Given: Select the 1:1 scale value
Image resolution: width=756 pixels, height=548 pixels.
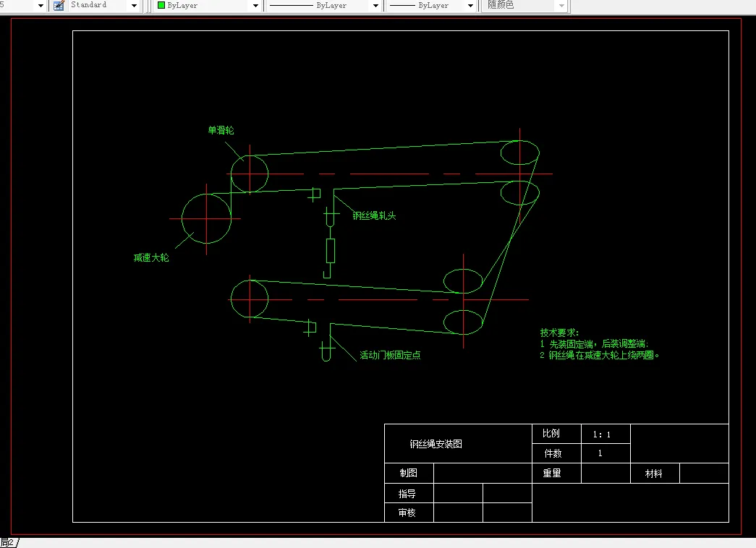Looking at the screenshot, I should pyautogui.click(x=602, y=434).
